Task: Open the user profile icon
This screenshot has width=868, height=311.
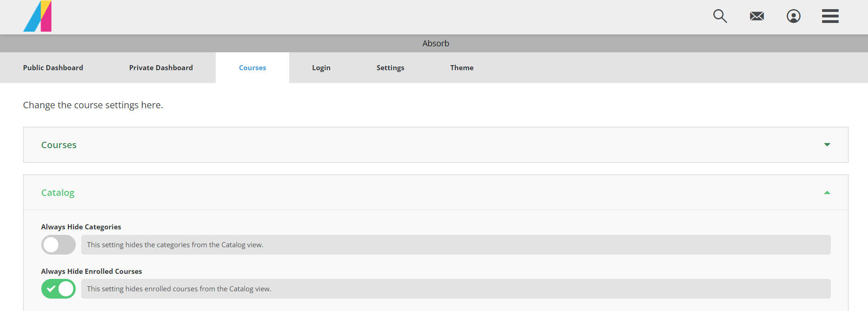Action: click(x=794, y=16)
